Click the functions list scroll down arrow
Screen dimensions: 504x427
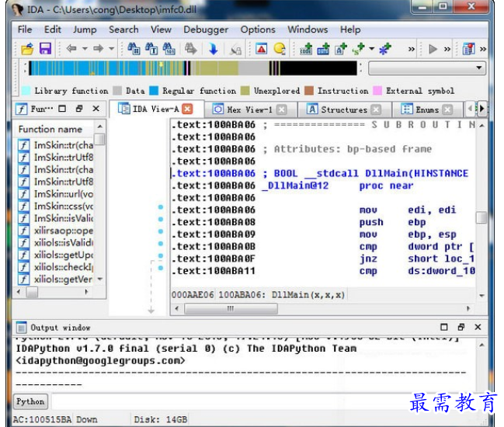pos(100,279)
